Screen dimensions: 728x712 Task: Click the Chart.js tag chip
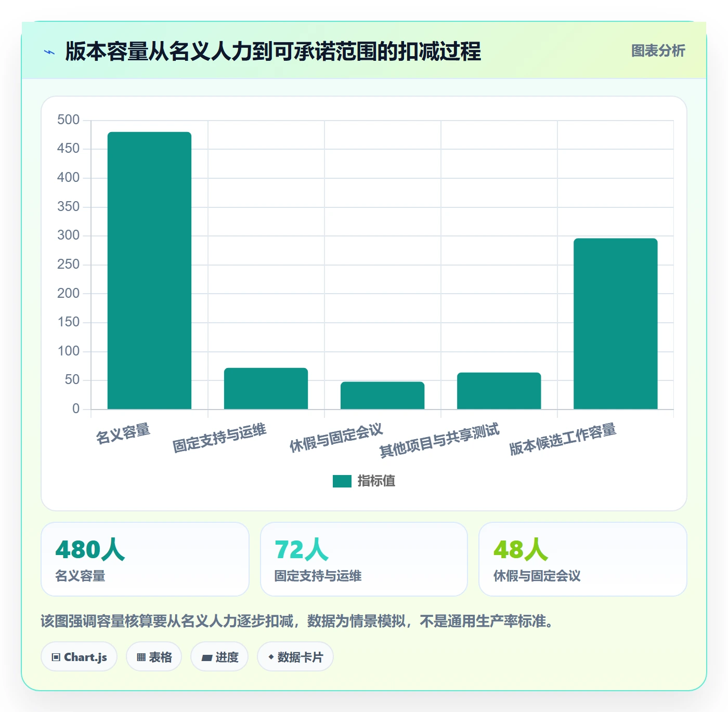(x=79, y=657)
